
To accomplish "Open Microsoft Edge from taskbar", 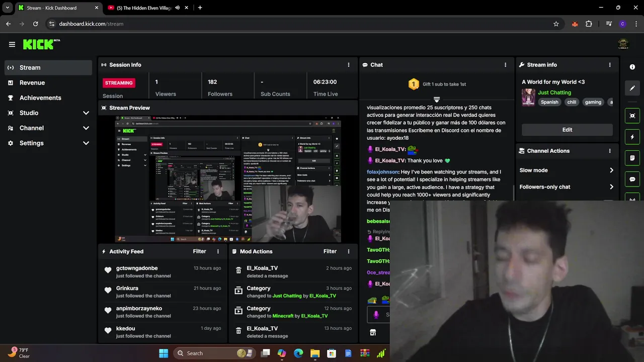I will 298,353.
